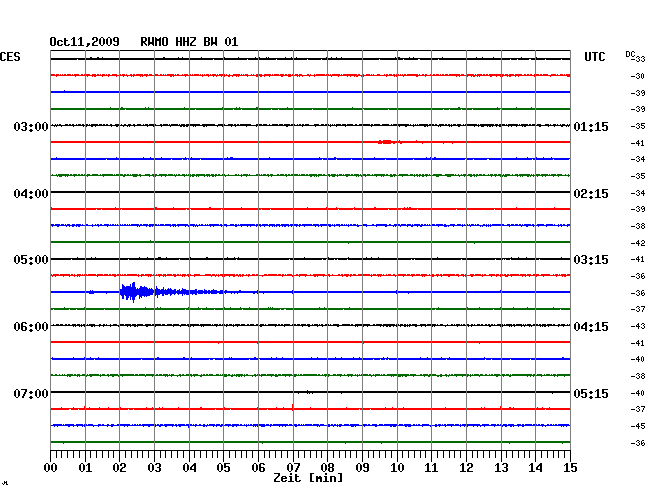Click the DC value -43 beside 04:15
This screenshot has width=650, height=494.
pos(638,327)
